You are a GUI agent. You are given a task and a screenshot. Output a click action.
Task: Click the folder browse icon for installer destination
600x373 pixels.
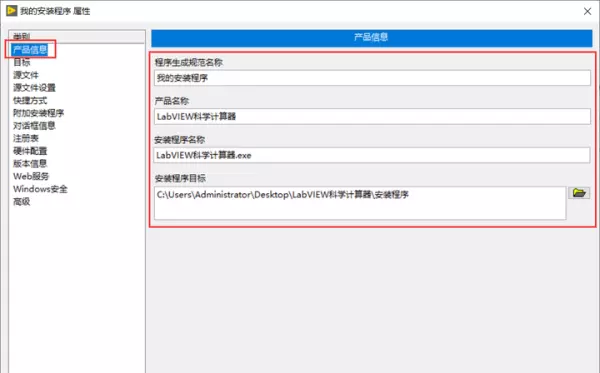(x=579, y=193)
